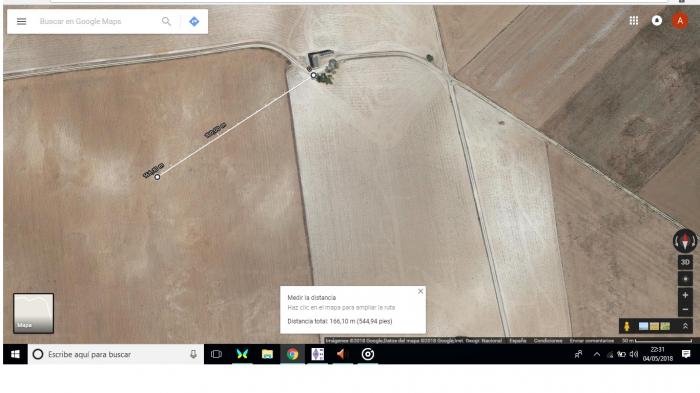
Task: Open Chrome from the taskbar
Action: click(292, 354)
